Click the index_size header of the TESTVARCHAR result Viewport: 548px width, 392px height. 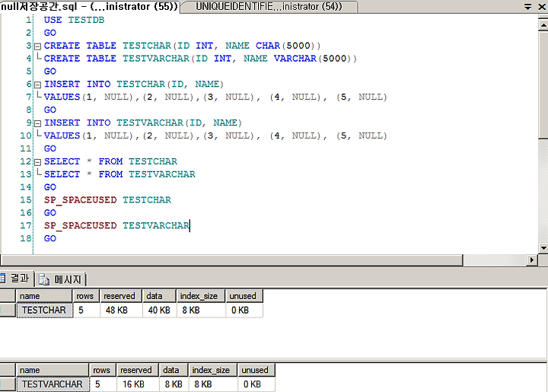click(212, 370)
